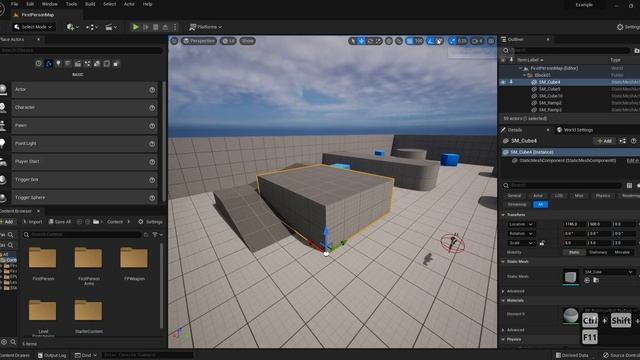Click the green Play button
This screenshot has width=640, height=360.
136,27
